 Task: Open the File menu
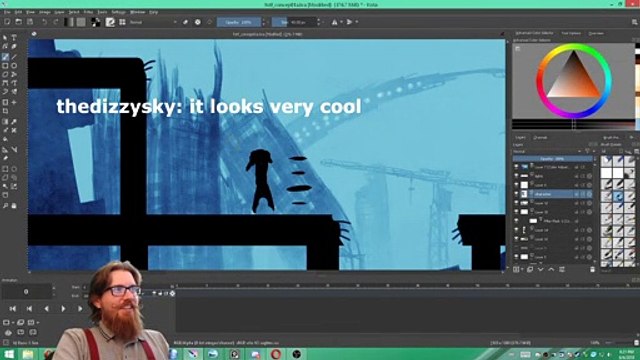click(x=7, y=12)
